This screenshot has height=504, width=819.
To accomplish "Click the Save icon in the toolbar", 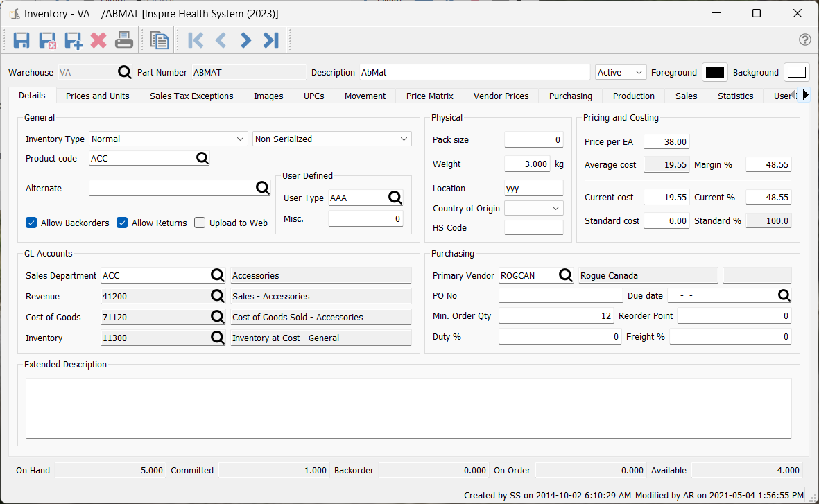I will click(x=21, y=40).
